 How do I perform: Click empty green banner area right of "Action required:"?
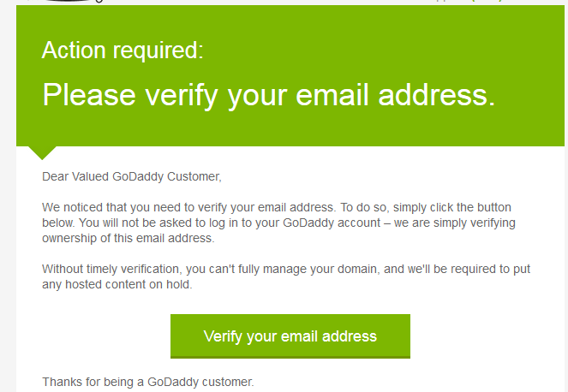(x=386, y=50)
